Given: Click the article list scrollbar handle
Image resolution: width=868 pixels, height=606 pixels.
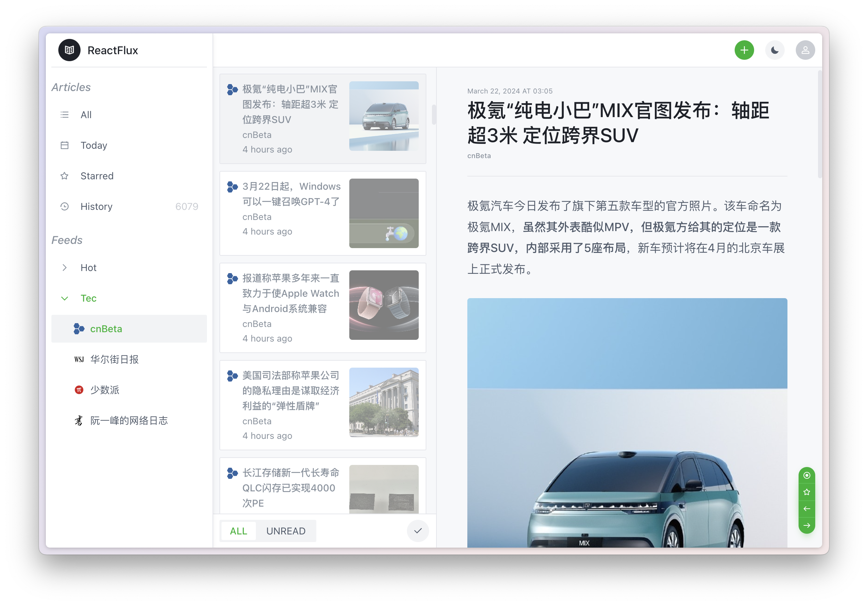Looking at the screenshot, I should click(434, 114).
